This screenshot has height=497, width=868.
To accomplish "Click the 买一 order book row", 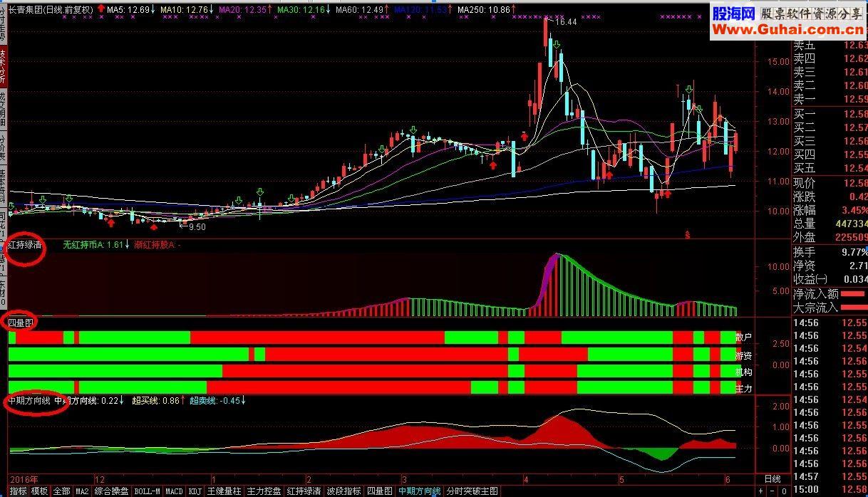I will [830, 114].
